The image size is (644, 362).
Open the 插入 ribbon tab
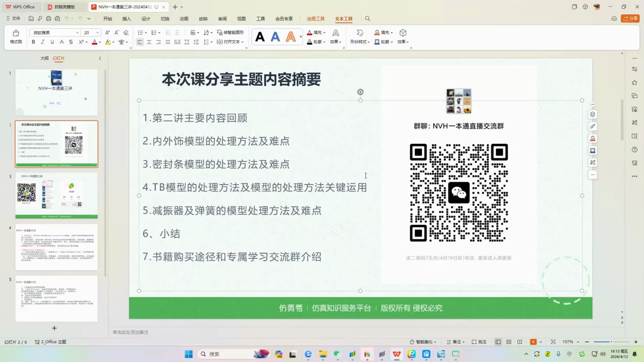click(126, 19)
